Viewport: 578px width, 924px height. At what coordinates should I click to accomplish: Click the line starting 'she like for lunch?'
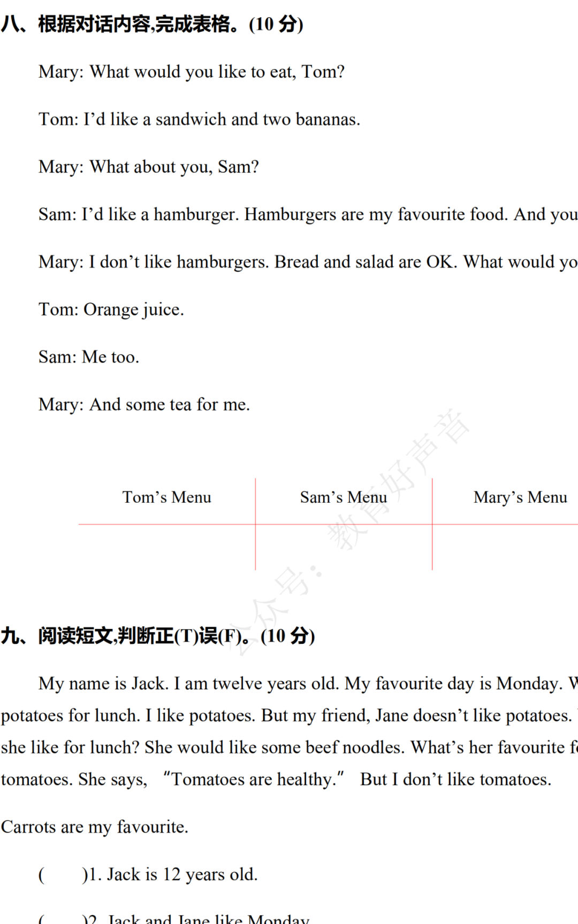click(x=289, y=748)
